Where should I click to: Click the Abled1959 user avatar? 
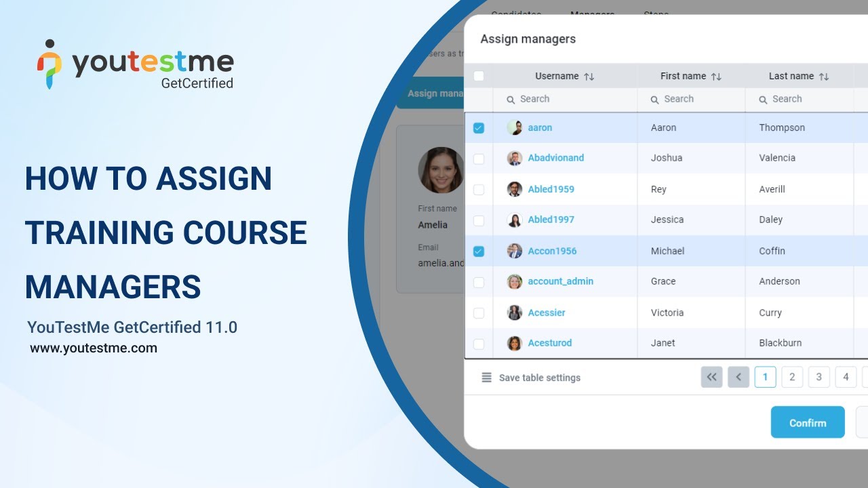coord(515,189)
